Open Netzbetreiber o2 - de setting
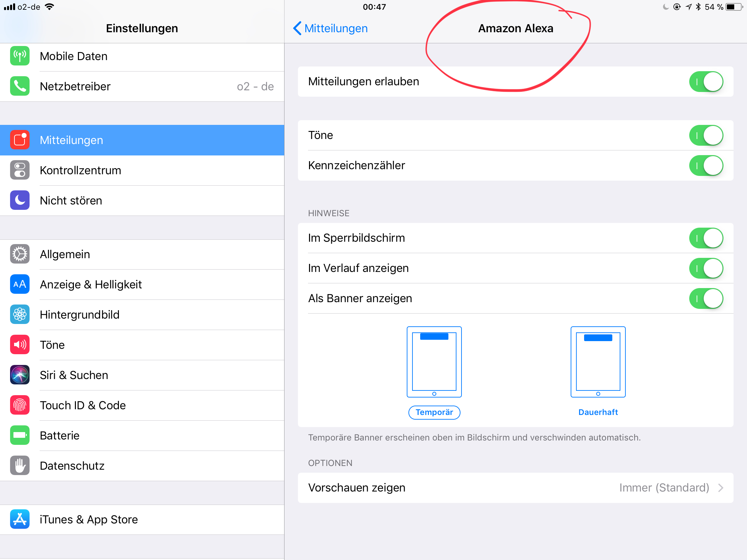 click(x=142, y=86)
